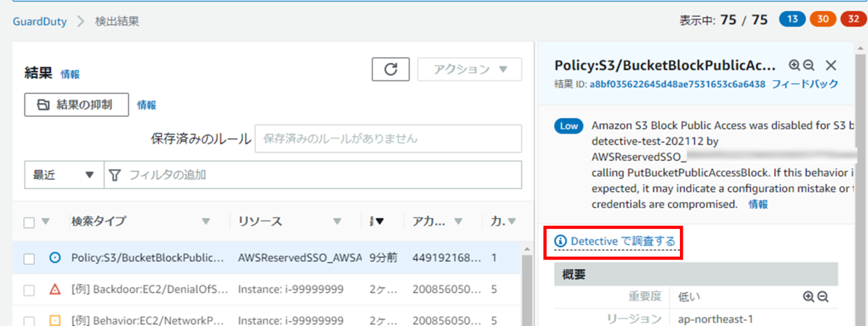Click the フィルタの追加 filter field
This screenshot has height=326, width=868.
click(312, 175)
